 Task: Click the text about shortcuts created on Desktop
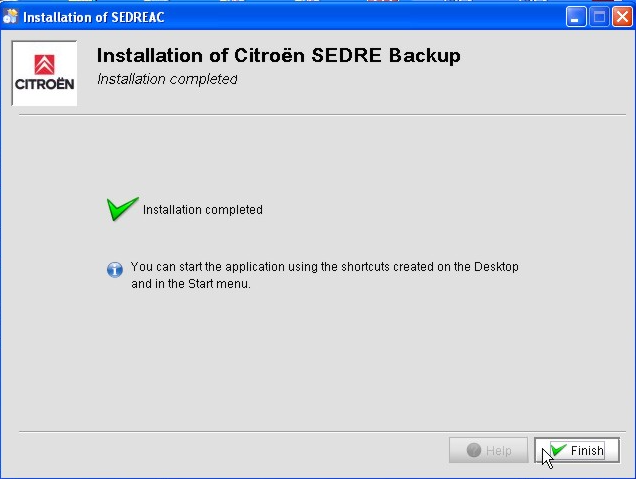(x=325, y=267)
